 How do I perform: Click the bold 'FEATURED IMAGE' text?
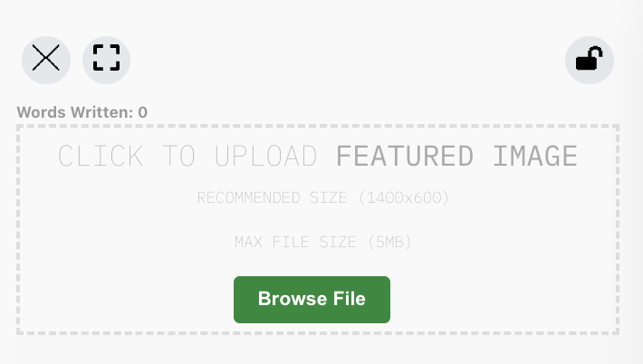click(x=456, y=156)
